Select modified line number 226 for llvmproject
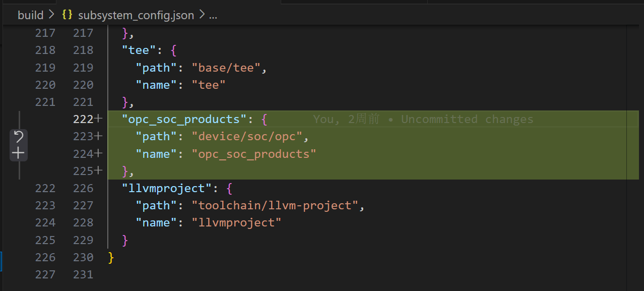The height and width of the screenshot is (291, 644). (83, 188)
